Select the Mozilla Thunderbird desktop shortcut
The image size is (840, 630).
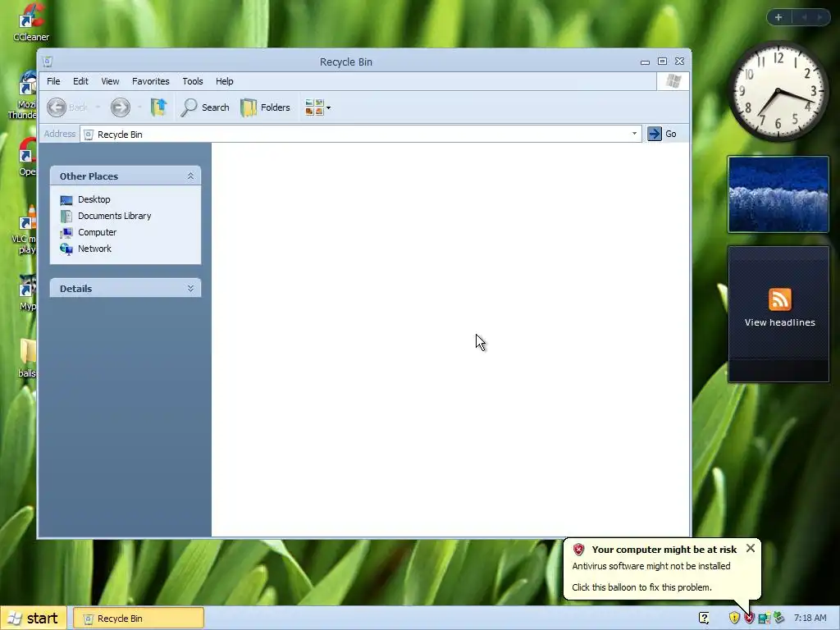click(24, 95)
